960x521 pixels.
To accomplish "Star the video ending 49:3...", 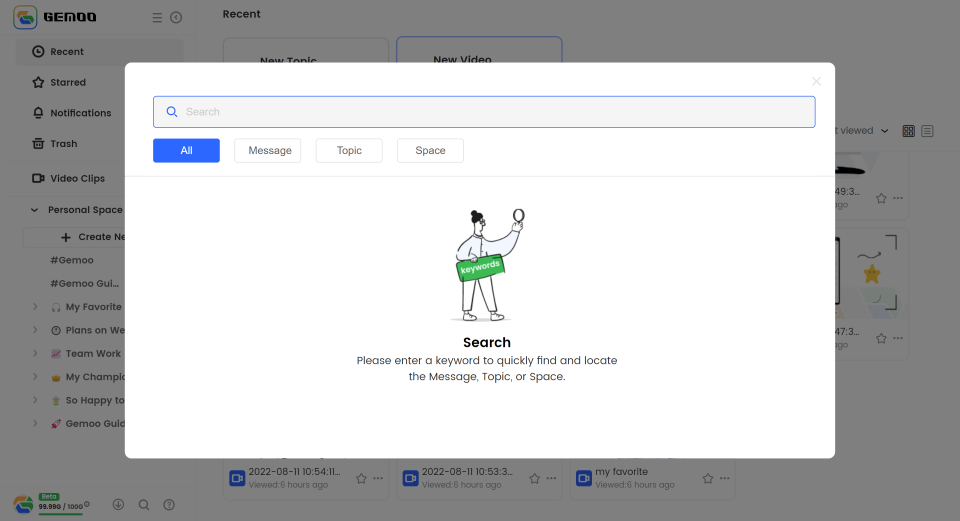I will [x=881, y=198].
